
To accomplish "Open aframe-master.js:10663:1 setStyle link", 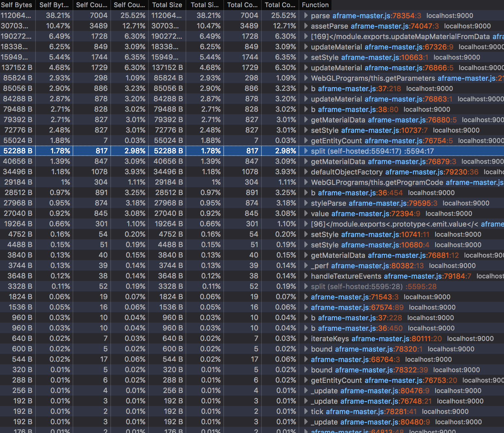I will click(385, 57).
